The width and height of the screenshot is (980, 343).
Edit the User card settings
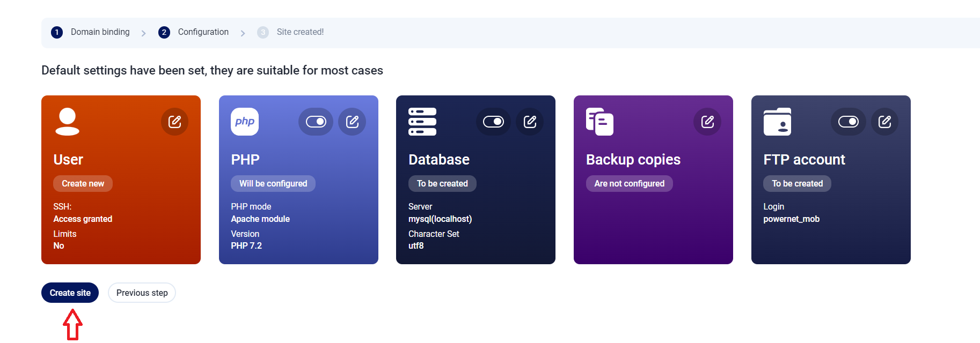(174, 122)
